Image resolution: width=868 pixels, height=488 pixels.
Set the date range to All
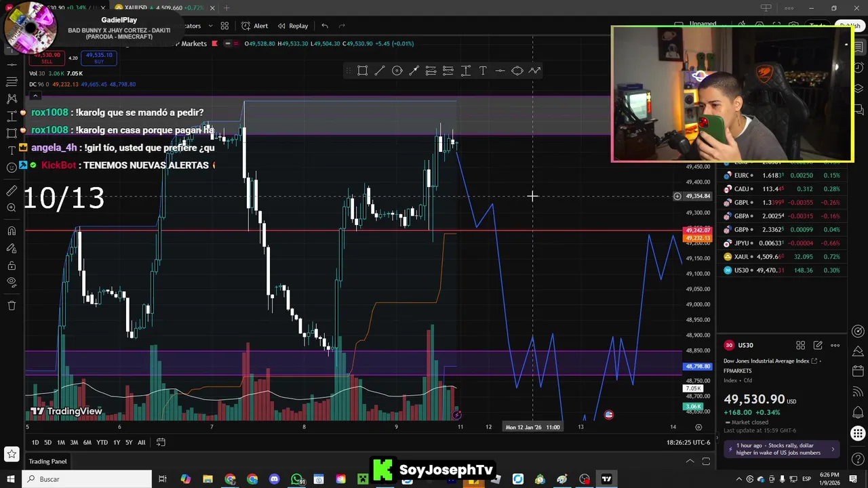[x=141, y=443]
